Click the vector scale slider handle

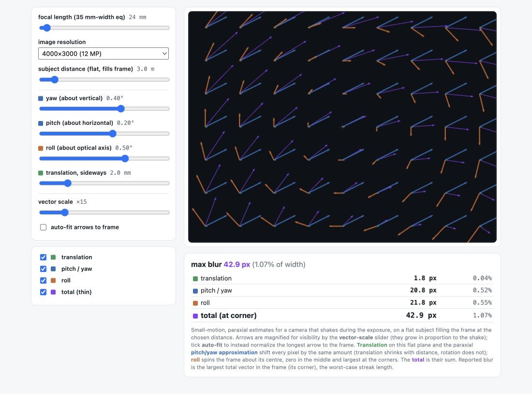coord(65,212)
